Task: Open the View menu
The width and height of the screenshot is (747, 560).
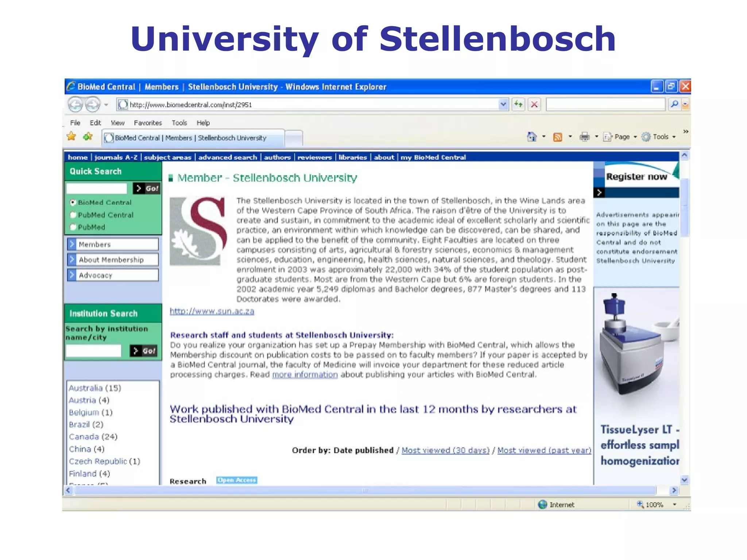Action: pos(117,123)
